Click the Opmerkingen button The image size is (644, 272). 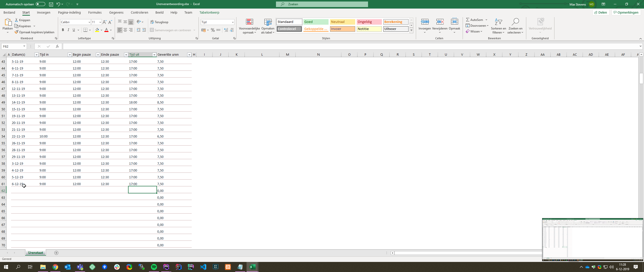[x=626, y=12]
